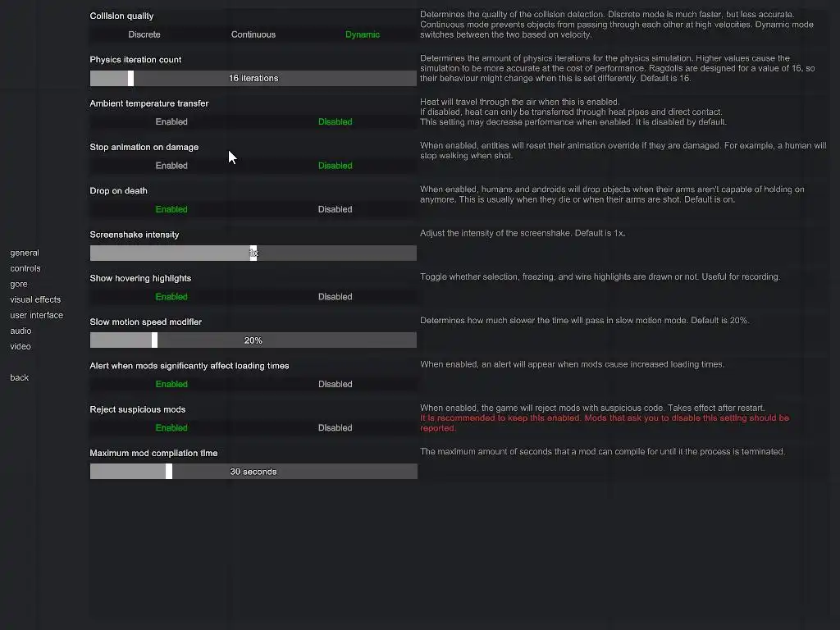Enable Stop animation on damage

coord(171,166)
